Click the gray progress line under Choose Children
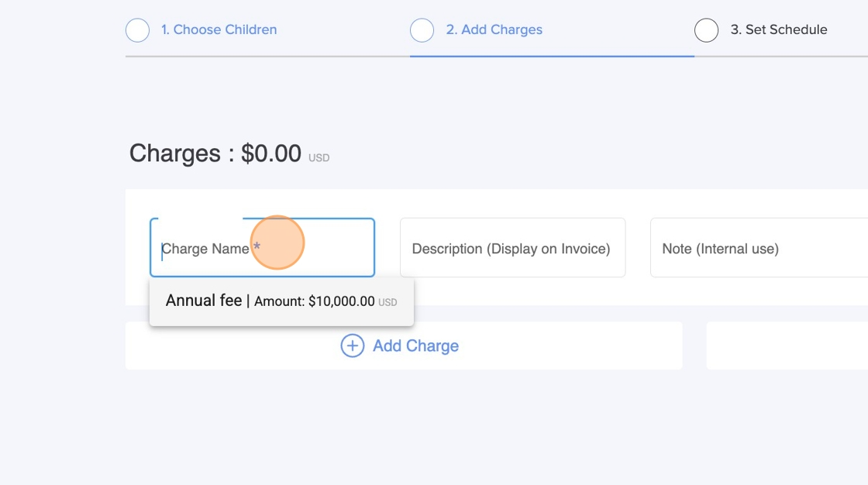 pyautogui.click(x=267, y=56)
